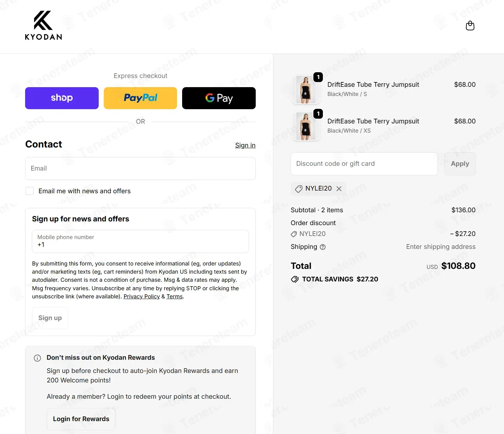This screenshot has height=434, width=504.
Task: Apply the discount code
Action: [460, 164]
